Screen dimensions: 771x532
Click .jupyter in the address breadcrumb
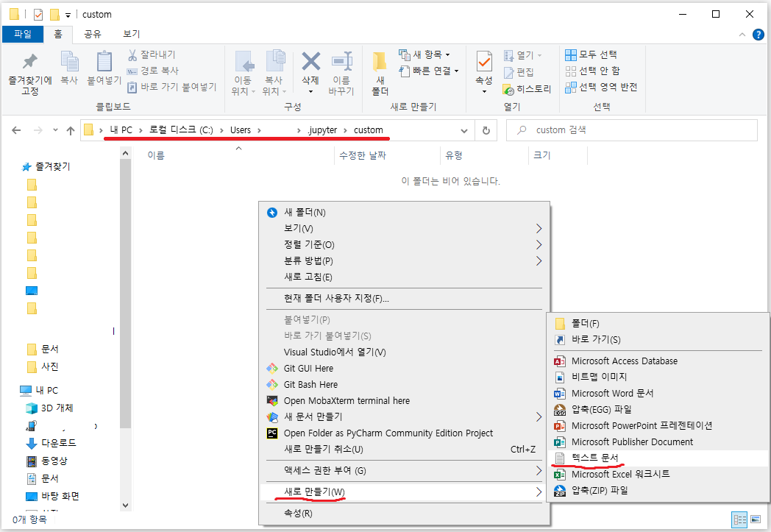click(322, 130)
